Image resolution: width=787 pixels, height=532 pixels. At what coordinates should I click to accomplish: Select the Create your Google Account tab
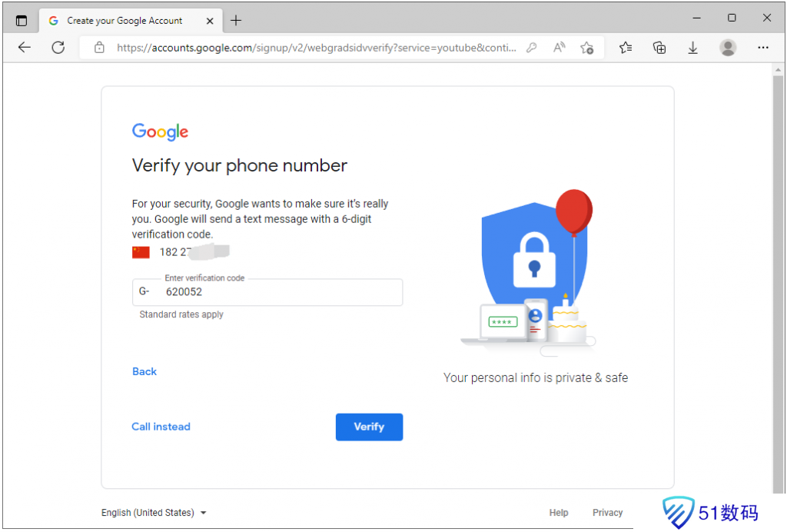click(x=123, y=21)
